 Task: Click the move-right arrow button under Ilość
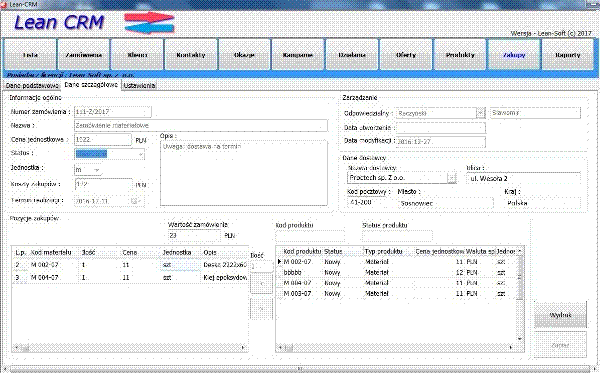coord(262,309)
